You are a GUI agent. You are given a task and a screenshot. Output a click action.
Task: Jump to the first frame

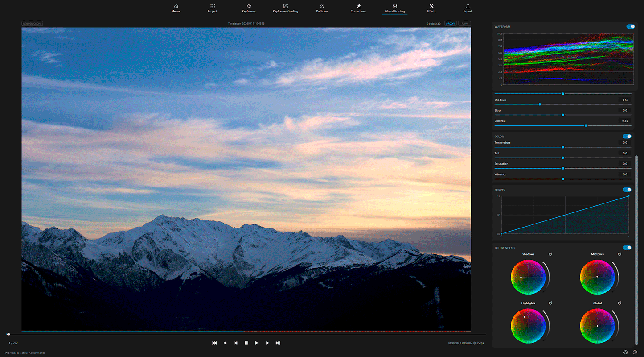(x=214, y=343)
